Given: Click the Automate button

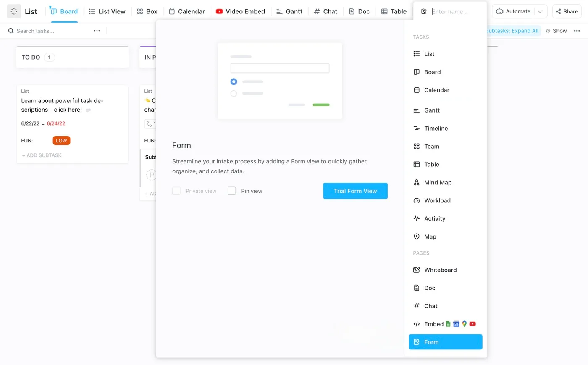Looking at the screenshot, I should pyautogui.click(x=513, y=11).
